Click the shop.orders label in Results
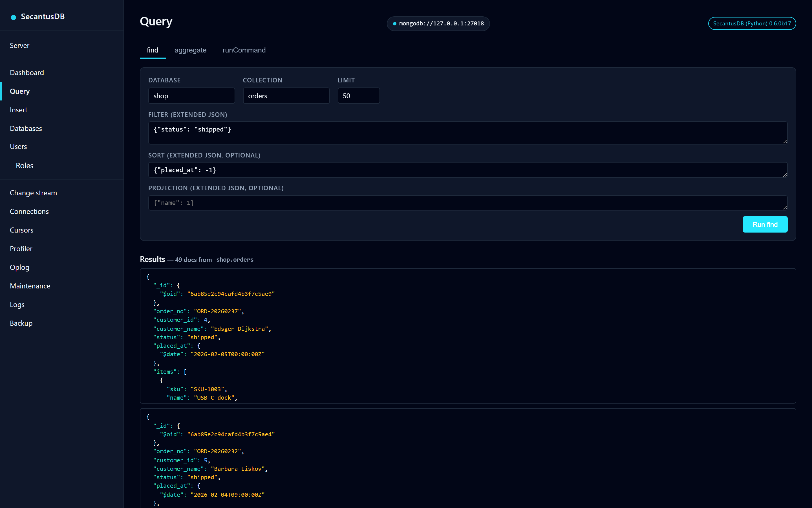This screenshot has height=508, width=812. tap(235, 260)
